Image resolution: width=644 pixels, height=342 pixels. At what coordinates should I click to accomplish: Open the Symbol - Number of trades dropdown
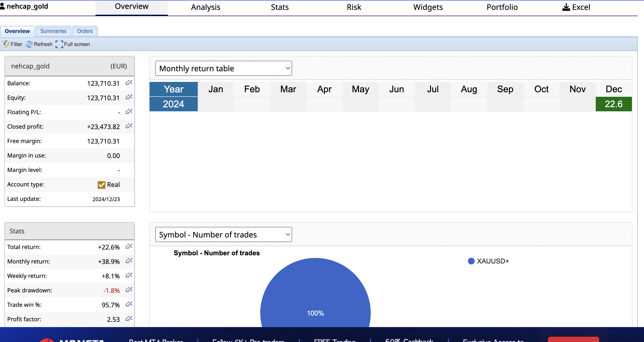tap(223, 234)
